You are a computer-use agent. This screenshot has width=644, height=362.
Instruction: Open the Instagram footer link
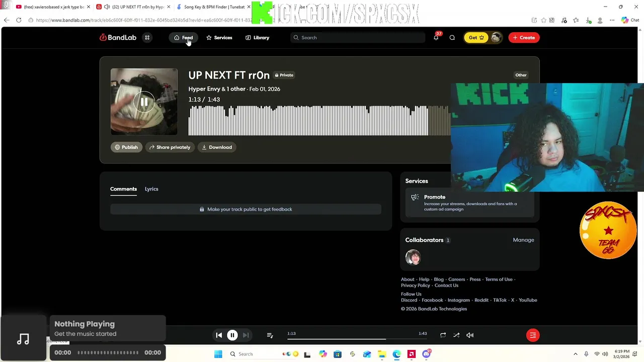[459, 300]
